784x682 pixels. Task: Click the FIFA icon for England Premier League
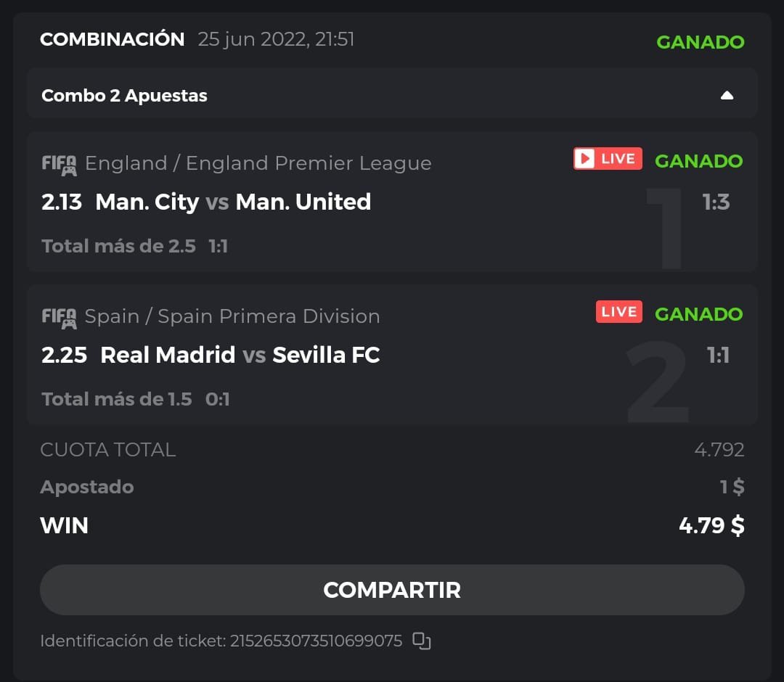click(x=59, y=165)
